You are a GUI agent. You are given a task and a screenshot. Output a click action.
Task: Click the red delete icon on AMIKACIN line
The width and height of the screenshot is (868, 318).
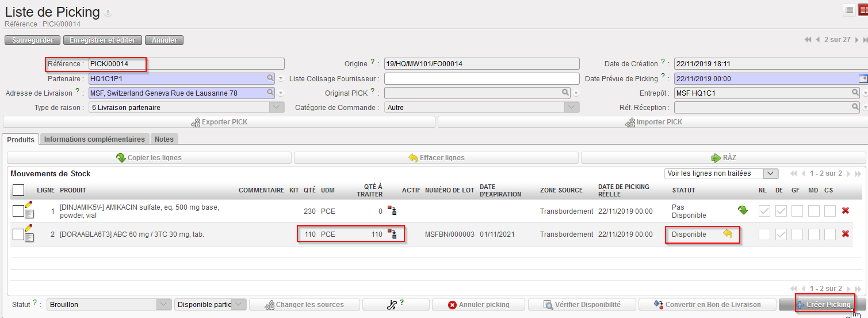tap(845, 211)
